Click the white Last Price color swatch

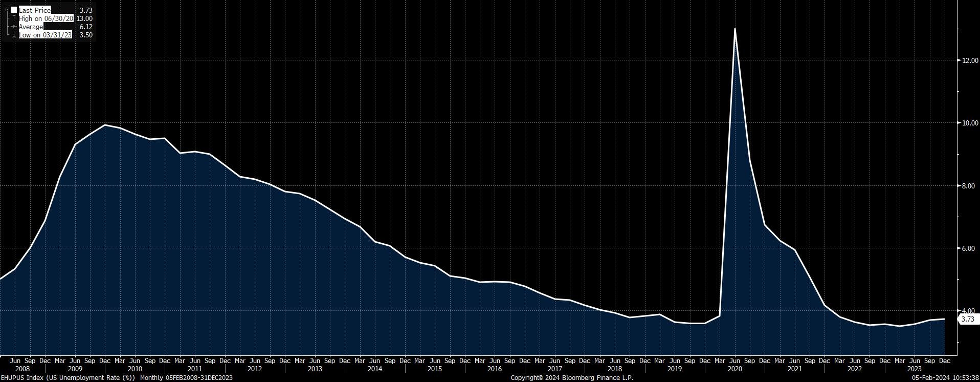pos(14,10)
